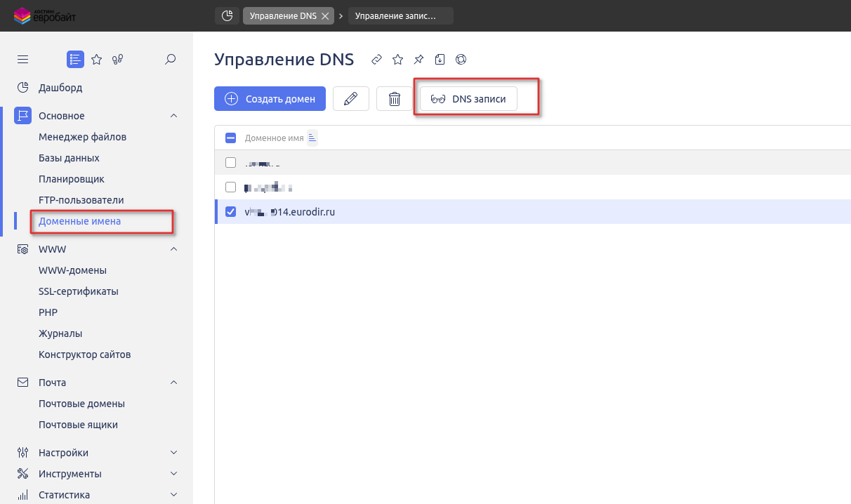Screen dimensions: 851x504
Task: Delete the selected domain with the trash icon
Action: click(394, 98)
